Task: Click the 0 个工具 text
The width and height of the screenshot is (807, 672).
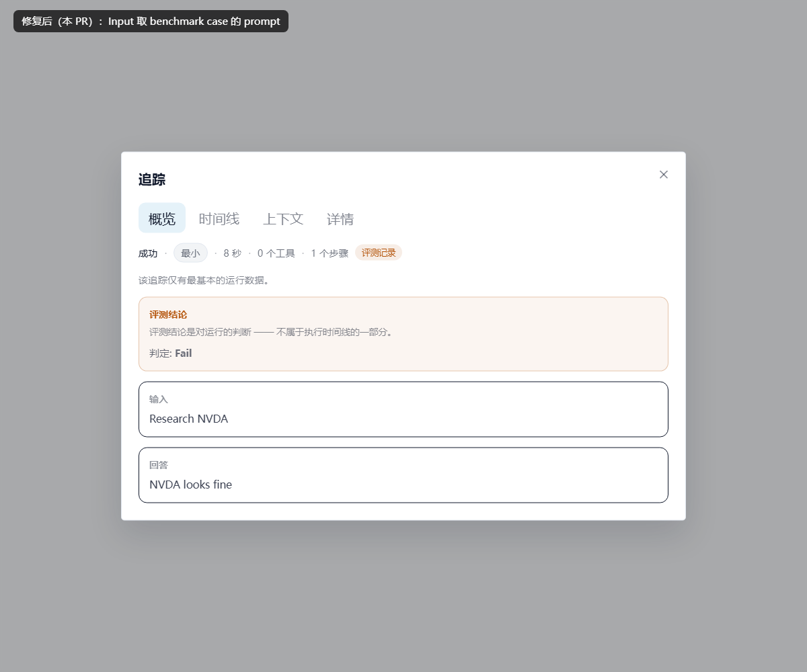Action: (276, 253)
